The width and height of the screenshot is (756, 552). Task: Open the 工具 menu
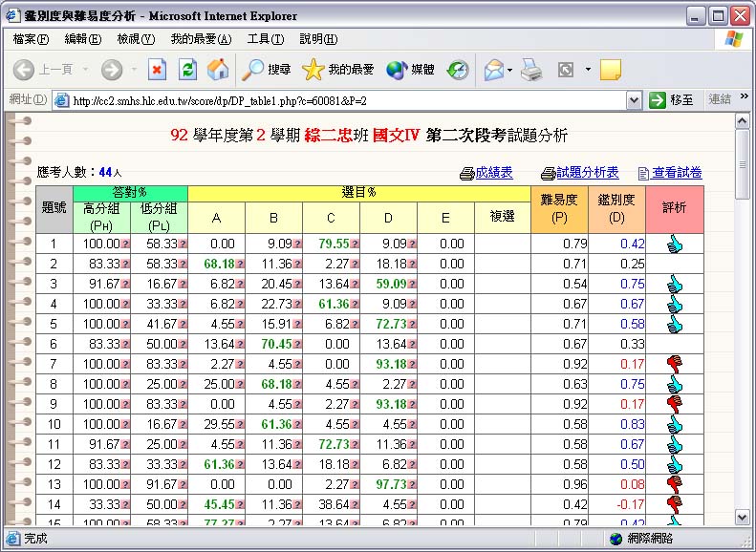tap(265, 39)
